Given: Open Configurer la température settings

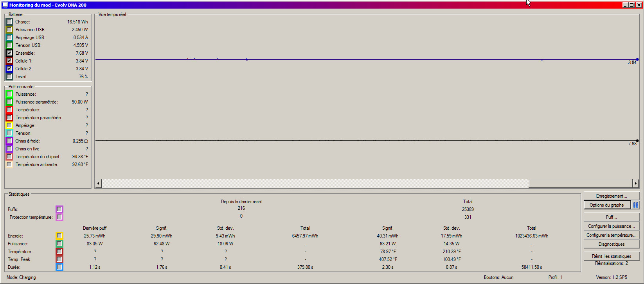Looking at the screenshot, I should click(611, 235).
